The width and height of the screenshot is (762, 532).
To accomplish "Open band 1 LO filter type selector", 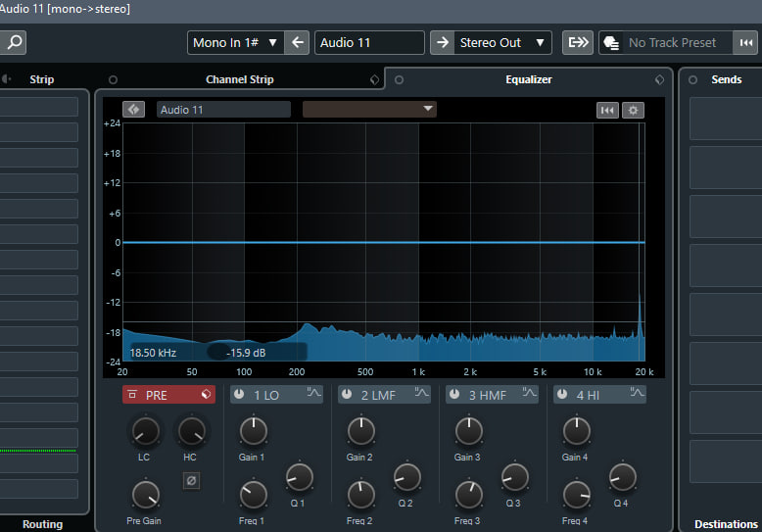I will point(314,393).
